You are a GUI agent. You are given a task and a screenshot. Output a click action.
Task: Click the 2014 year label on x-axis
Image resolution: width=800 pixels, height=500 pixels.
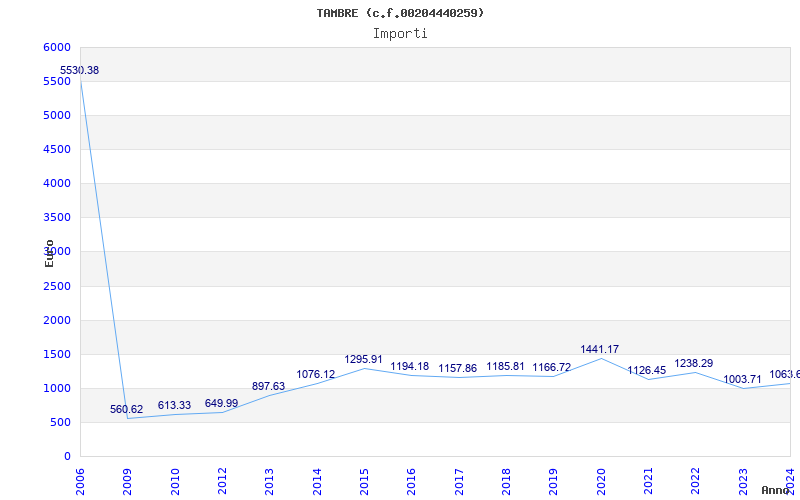317,481
